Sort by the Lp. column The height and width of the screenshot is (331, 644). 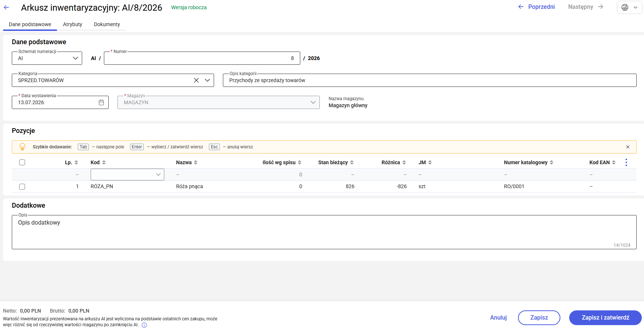76,162
